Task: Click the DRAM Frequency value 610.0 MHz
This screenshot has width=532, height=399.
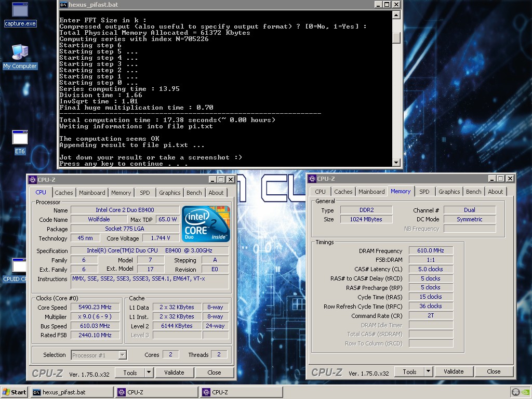Action: (431, 250)
